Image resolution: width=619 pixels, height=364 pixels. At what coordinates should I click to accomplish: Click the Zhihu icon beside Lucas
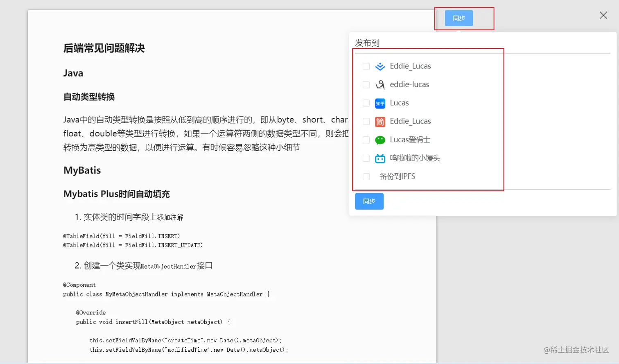click(x=380, y=103)
